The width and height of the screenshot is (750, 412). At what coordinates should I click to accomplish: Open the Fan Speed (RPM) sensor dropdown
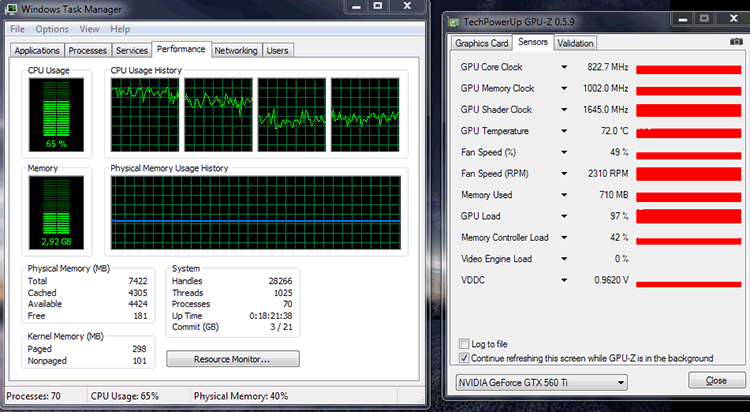[564, 174]
